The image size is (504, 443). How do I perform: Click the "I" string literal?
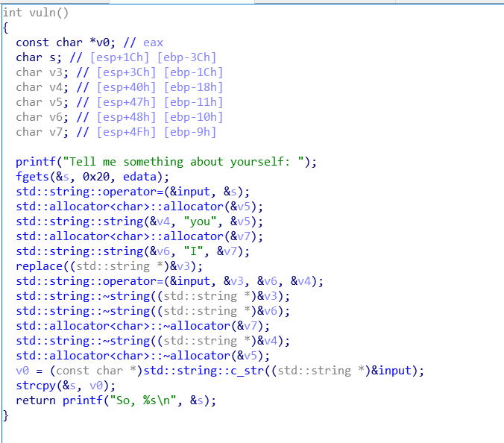[x=194, y=251]
